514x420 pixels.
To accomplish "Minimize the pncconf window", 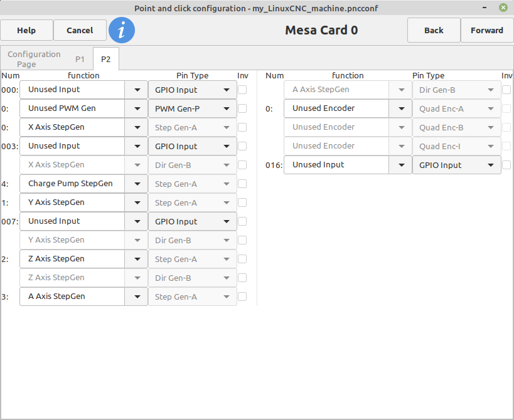I will pos(485,8).
